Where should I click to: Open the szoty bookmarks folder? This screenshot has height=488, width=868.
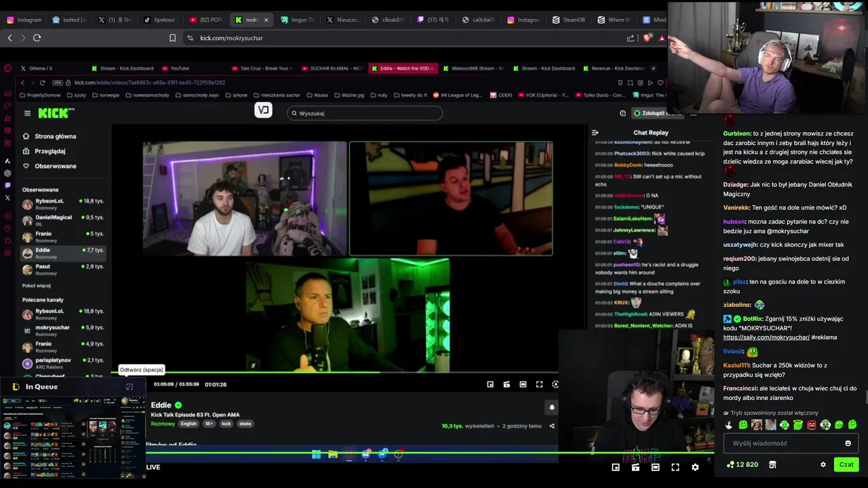(x=76, y=95)
